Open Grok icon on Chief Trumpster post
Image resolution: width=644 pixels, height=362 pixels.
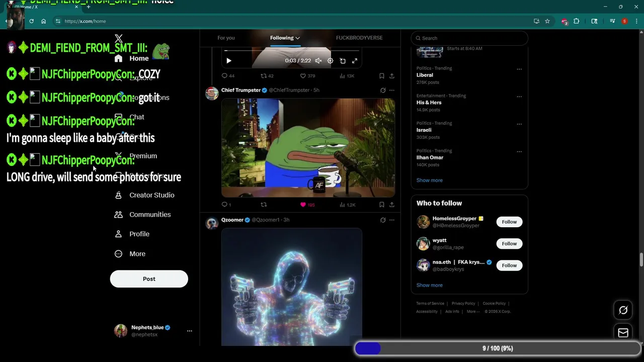point(383,90)
